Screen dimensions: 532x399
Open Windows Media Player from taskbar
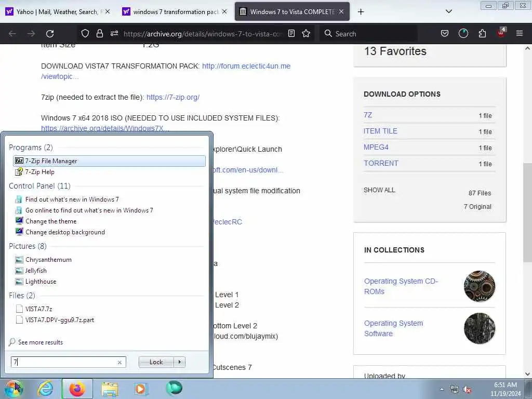(x=140, y=389)
